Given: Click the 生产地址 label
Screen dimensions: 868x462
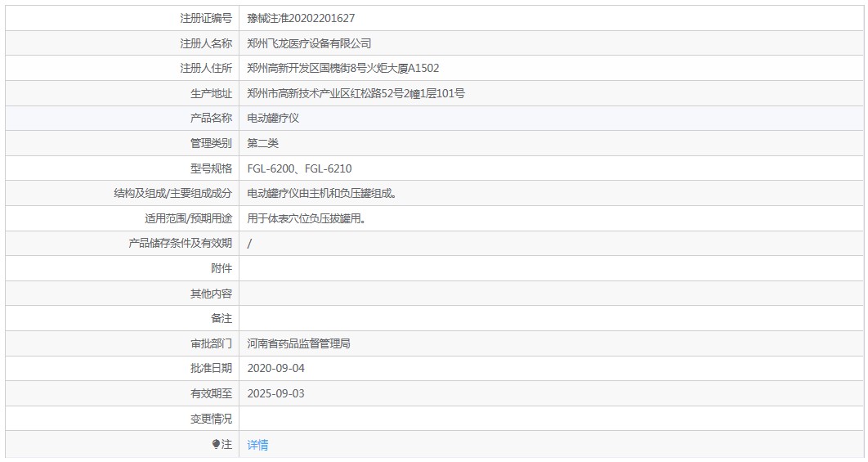Looking at the screenshot, I should (x=211, y=93).
